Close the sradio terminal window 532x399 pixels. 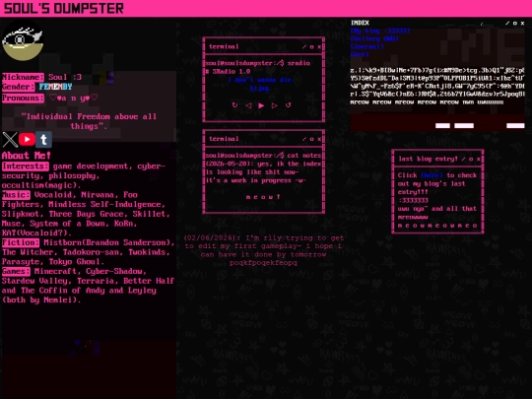click(x=319, y=47)
